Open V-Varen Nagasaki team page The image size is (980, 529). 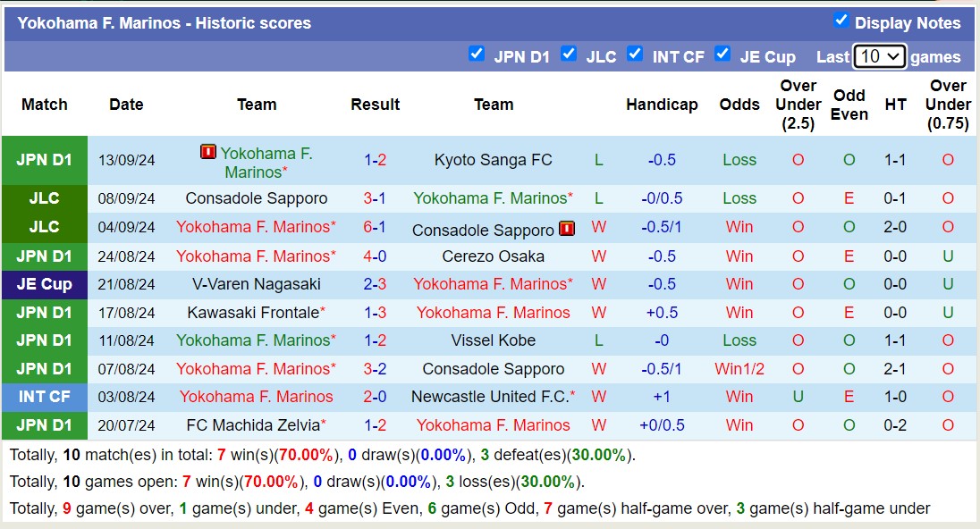256,284
